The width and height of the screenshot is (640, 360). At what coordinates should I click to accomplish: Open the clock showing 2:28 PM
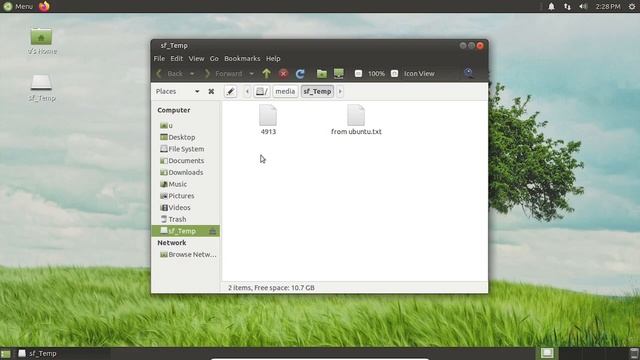click(x=608, y=6)
